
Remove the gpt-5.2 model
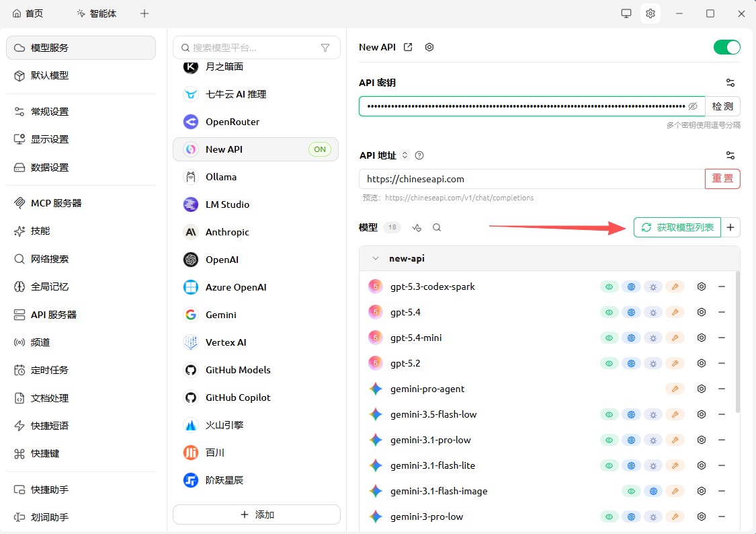pyautogui.click(x=722, y=363)
